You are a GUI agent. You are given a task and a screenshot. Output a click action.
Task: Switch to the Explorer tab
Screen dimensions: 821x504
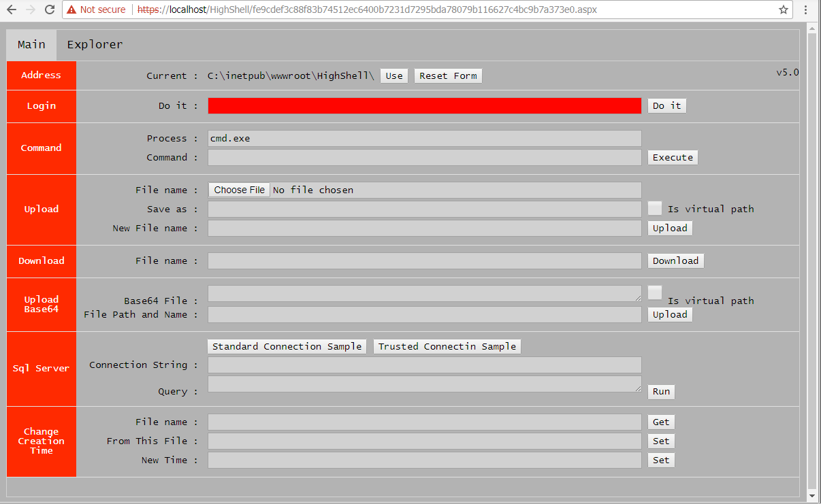click(x=95, y=44)
